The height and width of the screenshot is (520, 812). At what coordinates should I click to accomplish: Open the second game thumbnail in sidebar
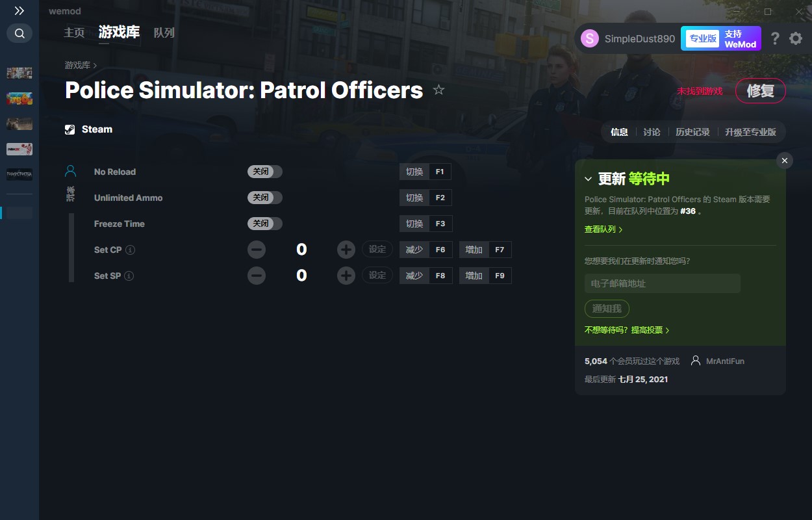[19, 98]
